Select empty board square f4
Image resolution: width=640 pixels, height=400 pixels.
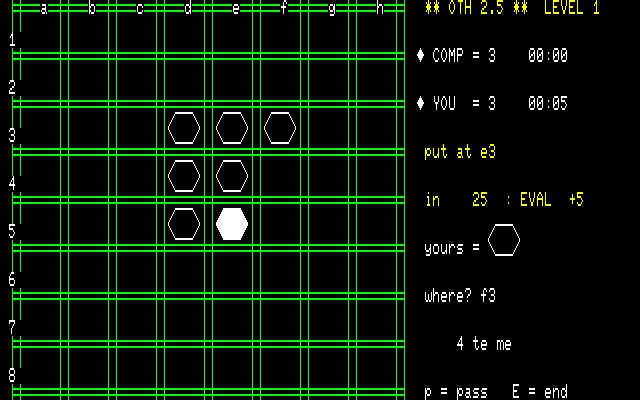[280, 176]
